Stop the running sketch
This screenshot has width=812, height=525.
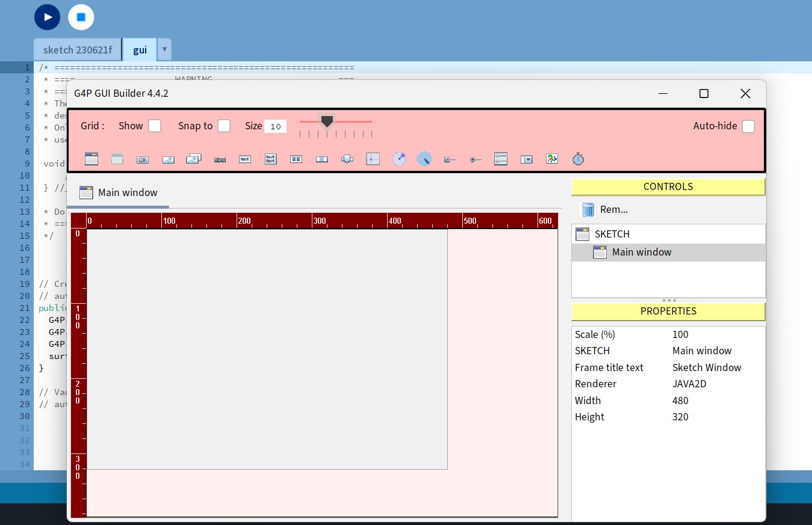click(x=81, y=17)
